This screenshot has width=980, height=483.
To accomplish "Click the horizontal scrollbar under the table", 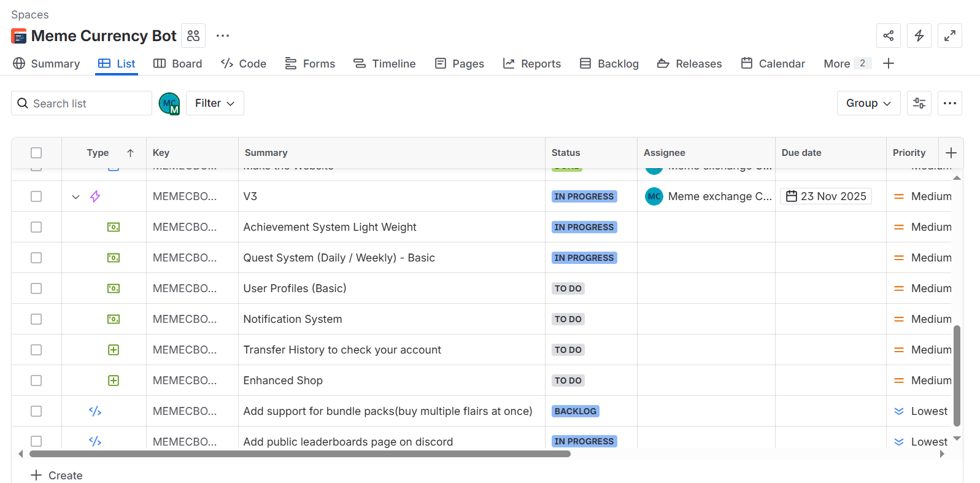I will coord(300,454).
